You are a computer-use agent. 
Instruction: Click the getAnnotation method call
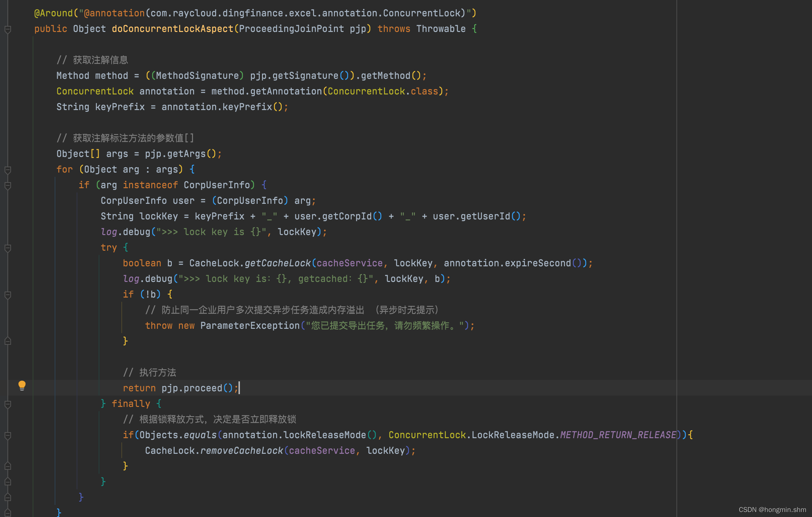[x=286, y=91]
